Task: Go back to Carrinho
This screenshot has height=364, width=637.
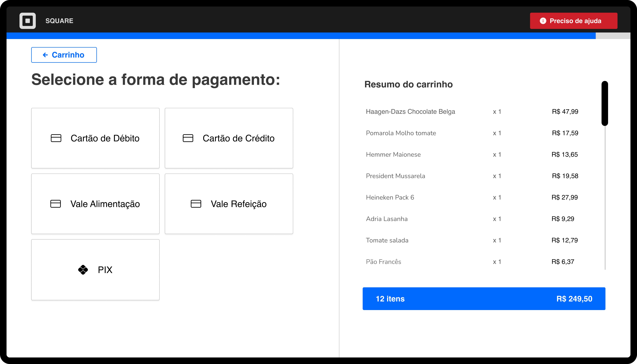Action: tap(64, 55)
